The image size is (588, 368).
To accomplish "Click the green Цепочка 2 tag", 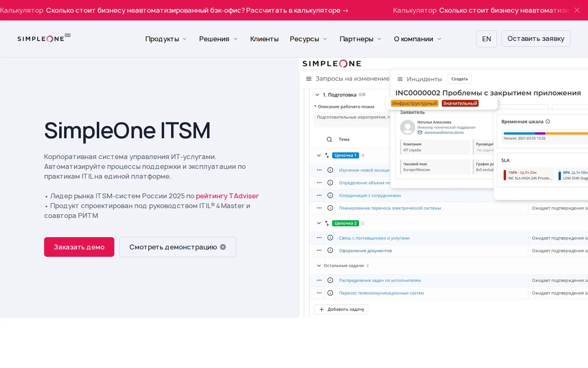I will [x=345, y=223].
